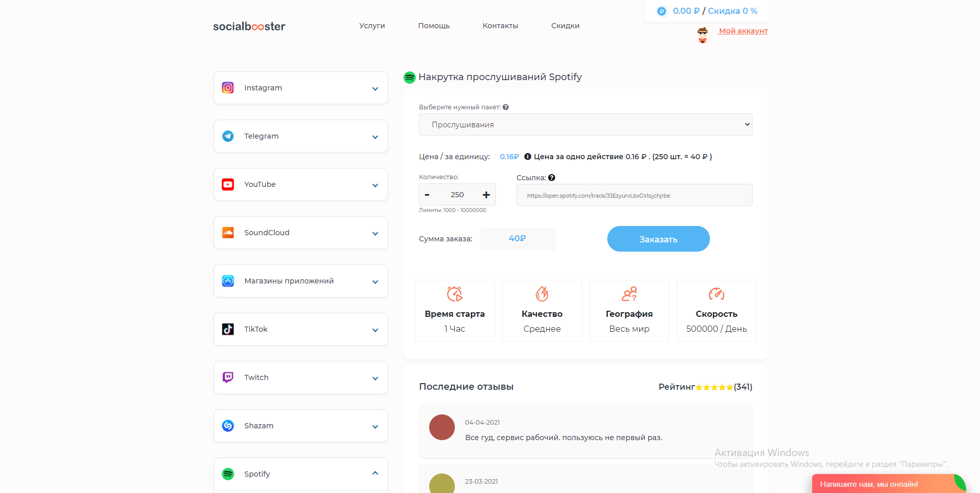Click the Spotify icon in the sidebar
Image resolution: width=980 pixels, height=493 pixels.
pos(228,474)
